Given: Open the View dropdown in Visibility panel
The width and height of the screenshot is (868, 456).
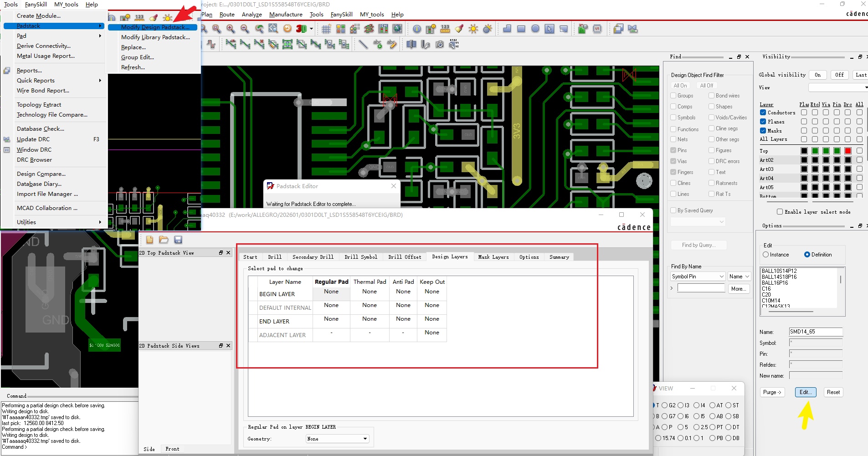Looking at the screenshot, I should click(838, 87).
